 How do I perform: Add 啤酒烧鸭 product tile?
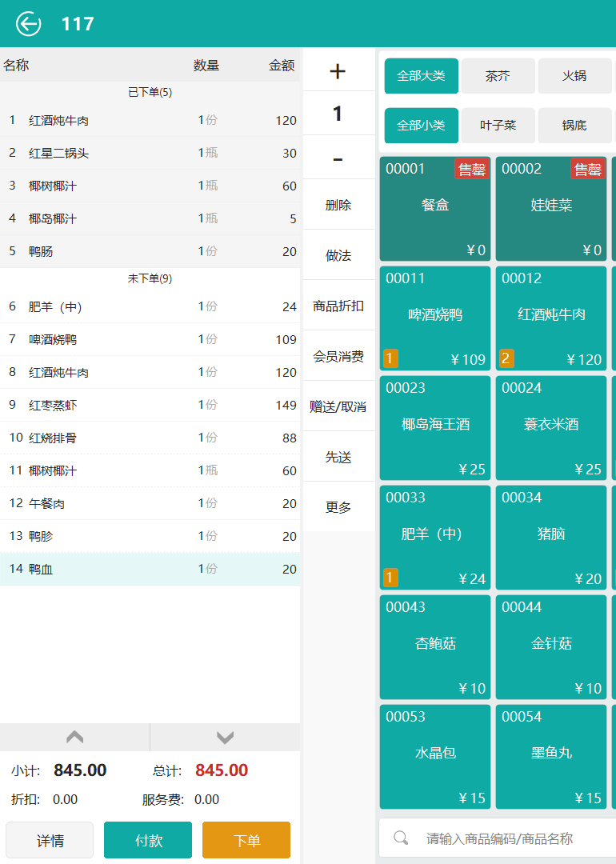click(435, 318)
